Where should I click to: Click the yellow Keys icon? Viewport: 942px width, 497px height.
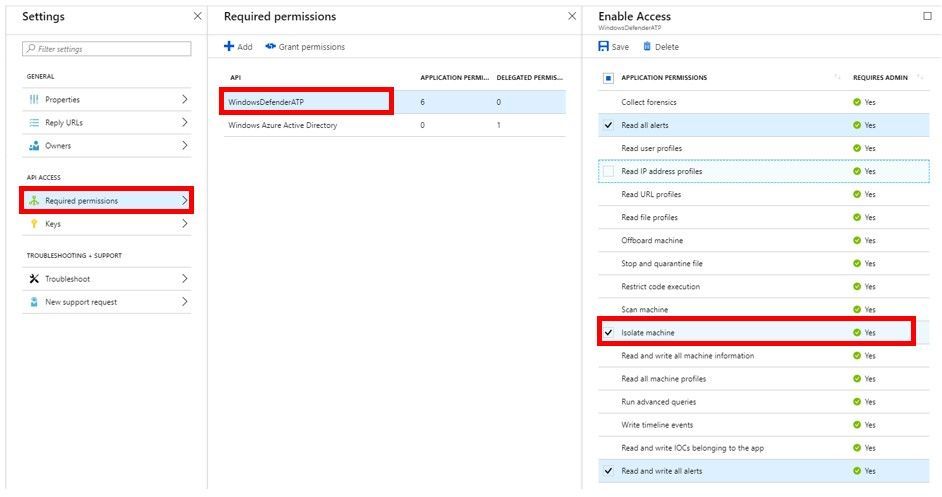point(34,224)
